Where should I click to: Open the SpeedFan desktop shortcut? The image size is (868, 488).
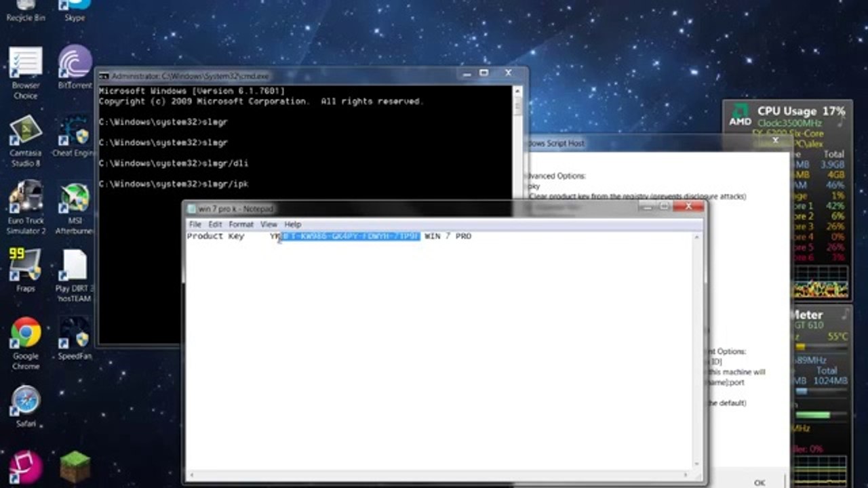coord(75,338)
